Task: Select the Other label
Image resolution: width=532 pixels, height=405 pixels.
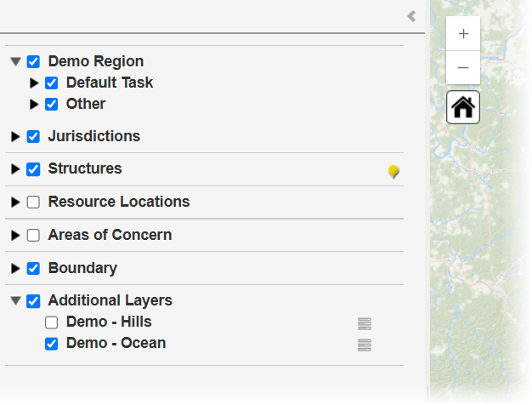Action: tap(86, 104)
